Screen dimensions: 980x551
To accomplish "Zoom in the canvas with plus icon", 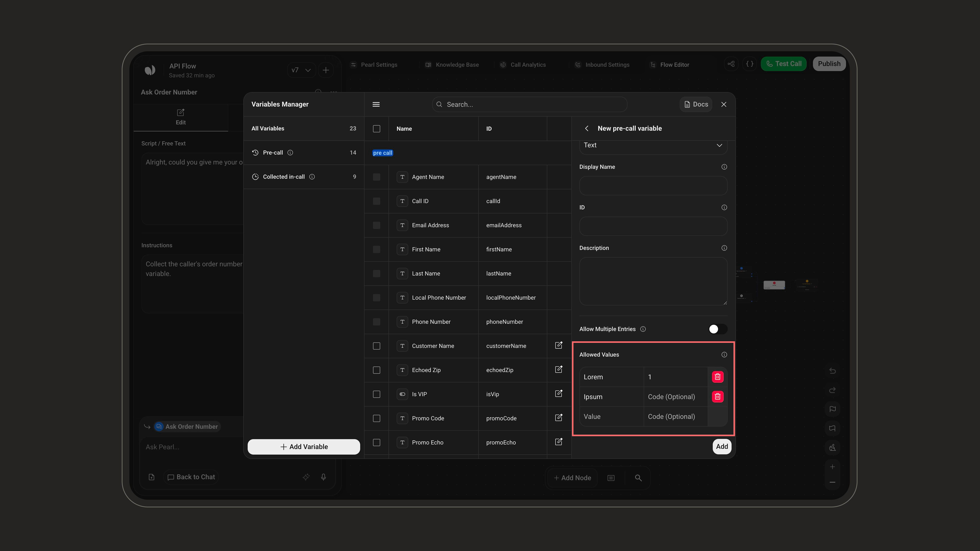I will (832, 467).
